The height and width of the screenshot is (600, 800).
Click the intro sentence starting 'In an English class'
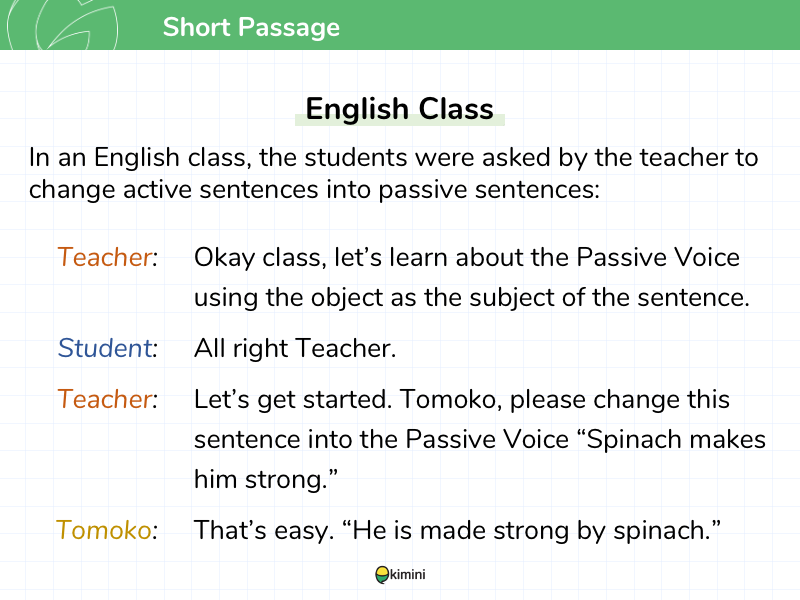pyautogui.click(x=393, y=173)
